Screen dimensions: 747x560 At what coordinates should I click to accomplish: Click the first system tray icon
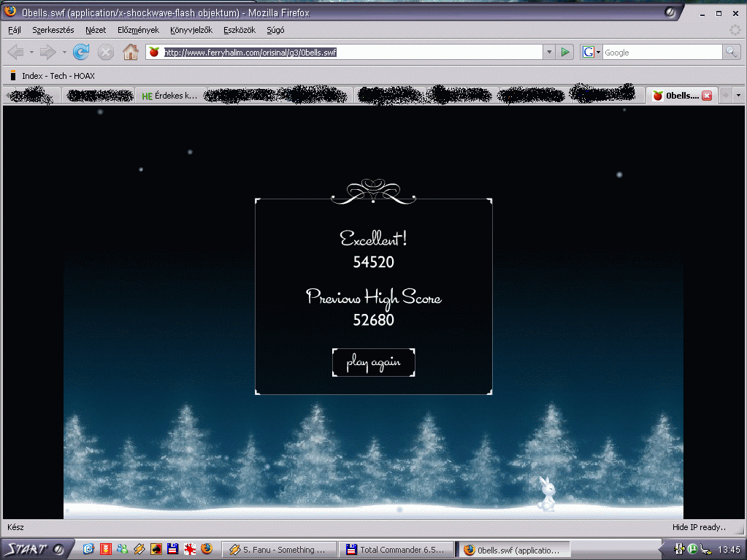679,549
